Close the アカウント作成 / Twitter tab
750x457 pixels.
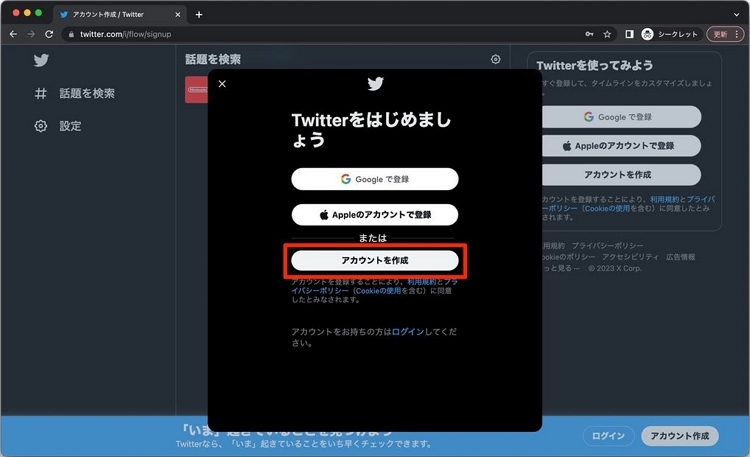tap(178, 15)
